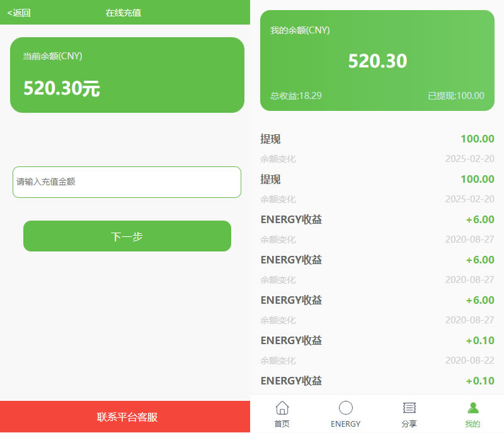Click the 我的余额(CNY) label
504x433 pixels.
coord(300,30)
